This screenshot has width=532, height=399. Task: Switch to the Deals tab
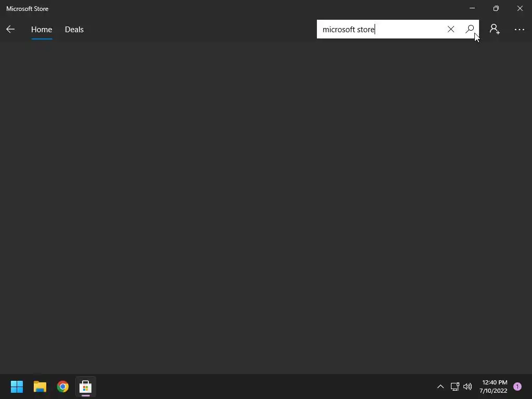tap(74, 30)
